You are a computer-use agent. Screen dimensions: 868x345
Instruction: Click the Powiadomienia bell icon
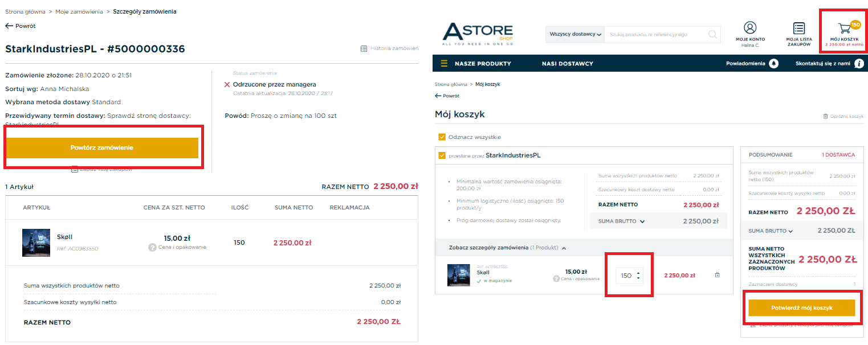[x=773, y=63]
